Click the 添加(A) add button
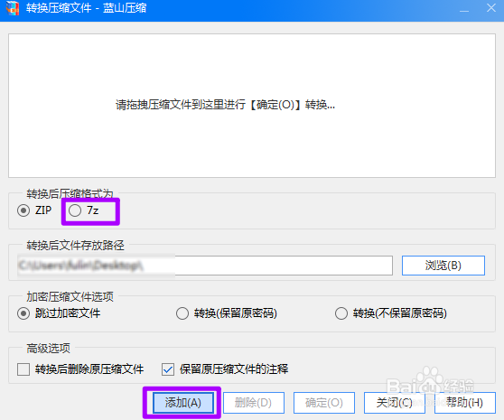This screenshot has width=504, height=420. point(182,403)
